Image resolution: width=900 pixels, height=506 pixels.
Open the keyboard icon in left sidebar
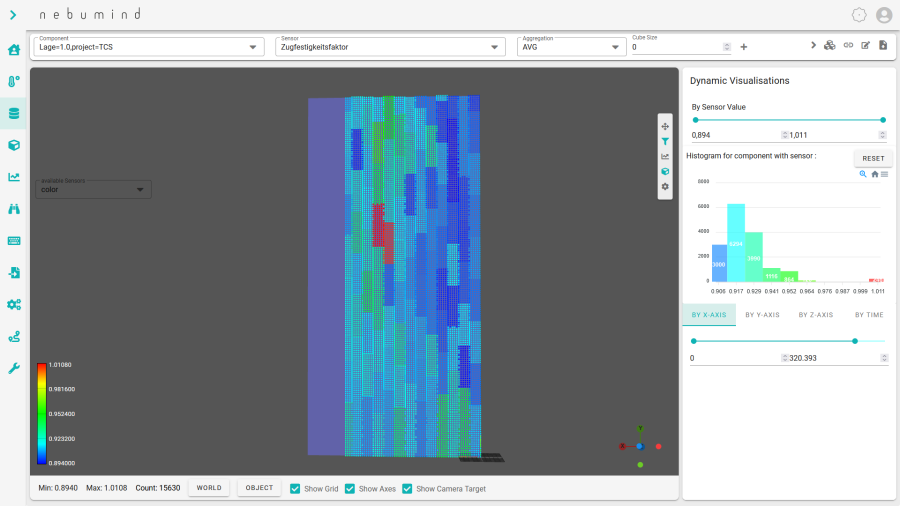[x=14, y=241]
